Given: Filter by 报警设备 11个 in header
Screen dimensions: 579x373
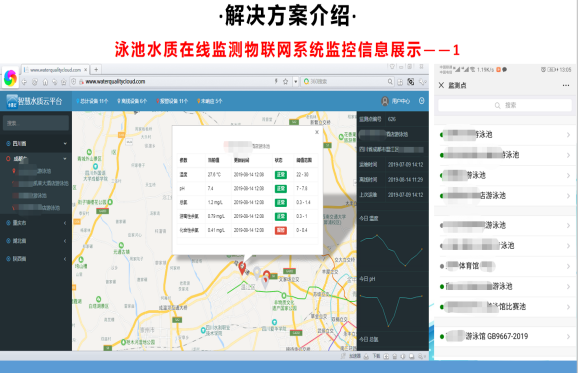Looking at the screenshot, I should 172,101.
